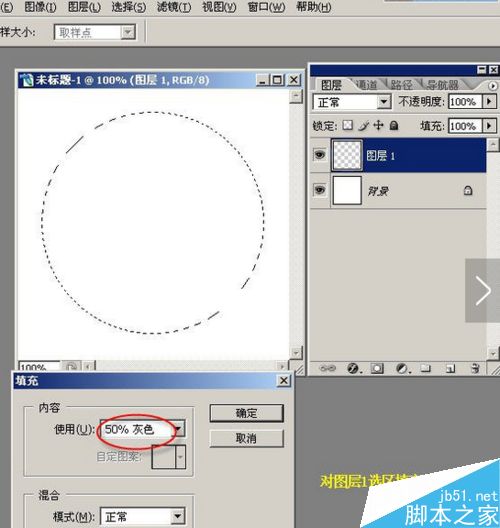
Task: Create a new layer group folder
Action: [x=426, y=368]
